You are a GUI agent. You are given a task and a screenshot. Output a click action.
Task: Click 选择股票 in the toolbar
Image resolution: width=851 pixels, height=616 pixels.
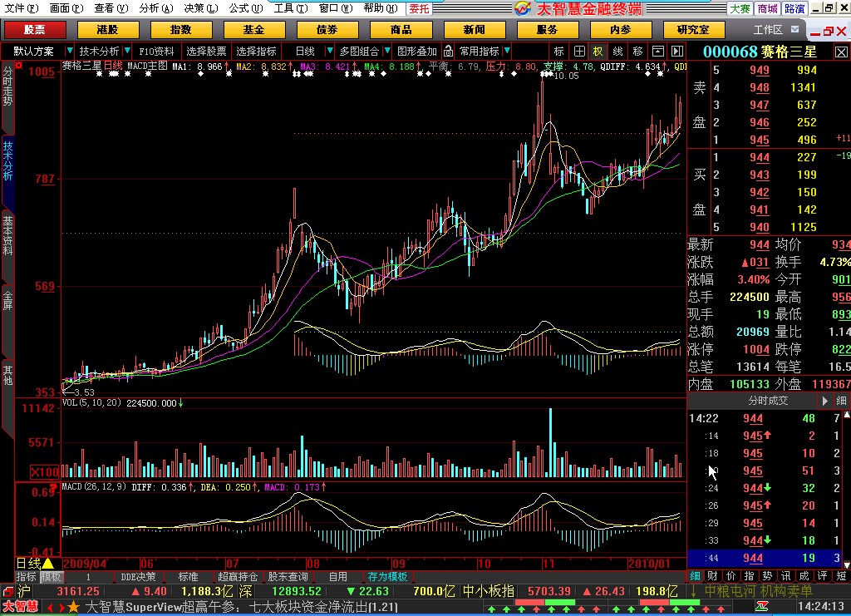pyautogui.click(x=206, y=51)
